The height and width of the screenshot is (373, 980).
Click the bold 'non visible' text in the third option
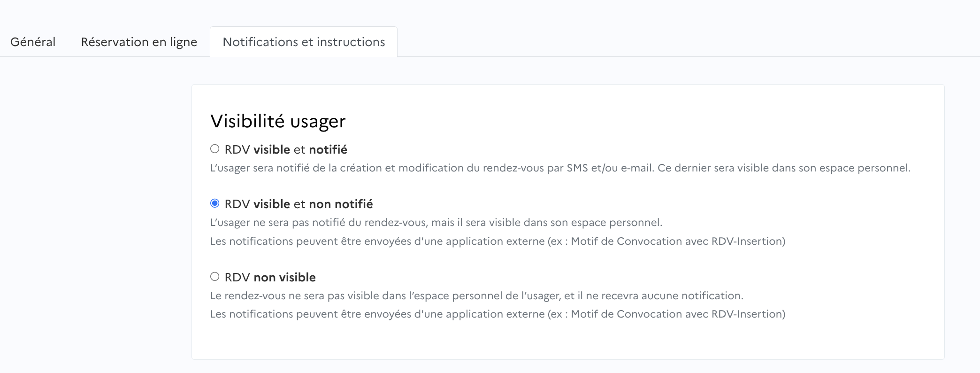(284, 277)
